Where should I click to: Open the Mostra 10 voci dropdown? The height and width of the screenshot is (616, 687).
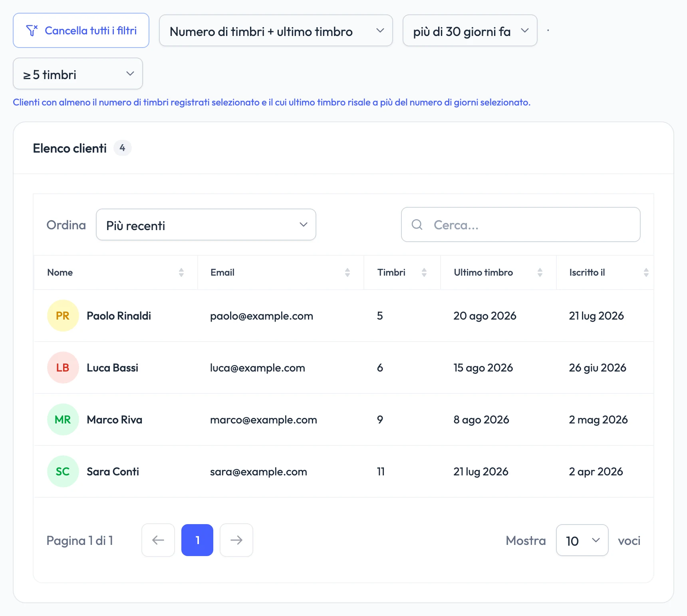click(x=582, y=540)
